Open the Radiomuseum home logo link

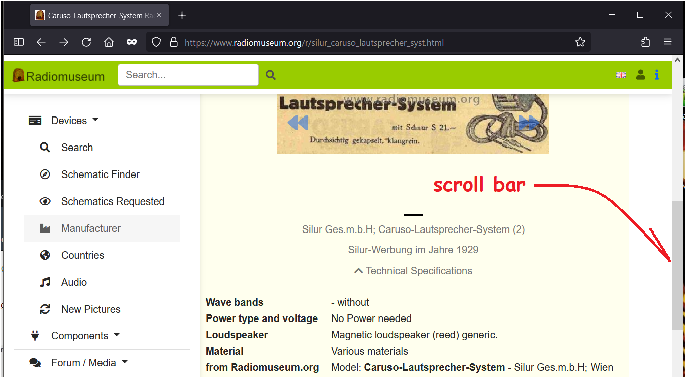click(x=59, y=76)
